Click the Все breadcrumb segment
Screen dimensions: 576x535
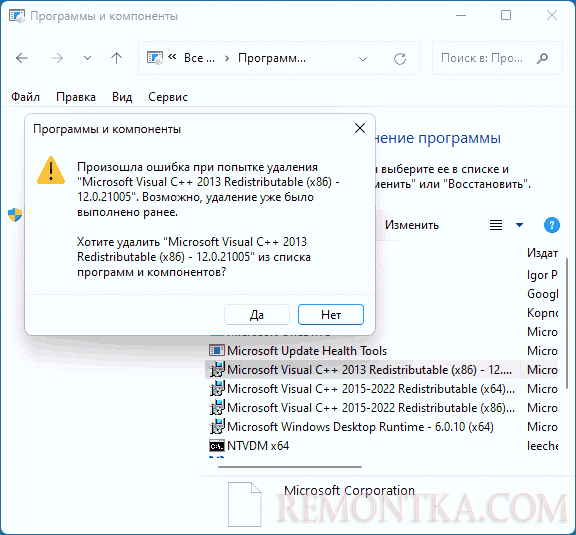[x=199, y=58]
